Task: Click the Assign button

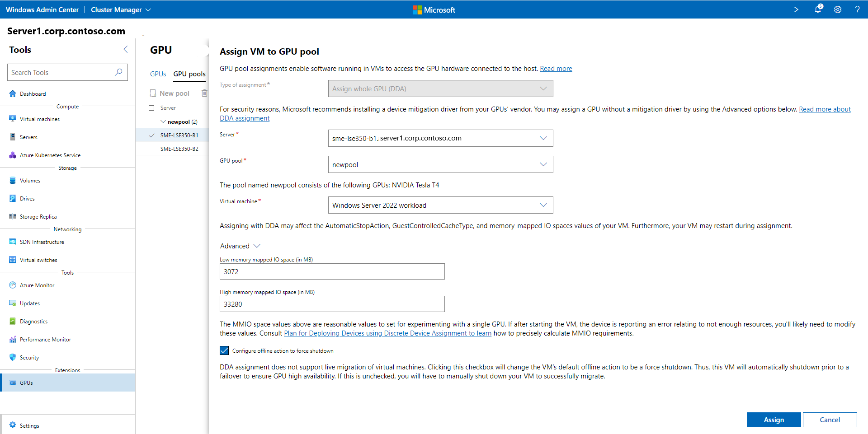Action: tap(774, 420)
